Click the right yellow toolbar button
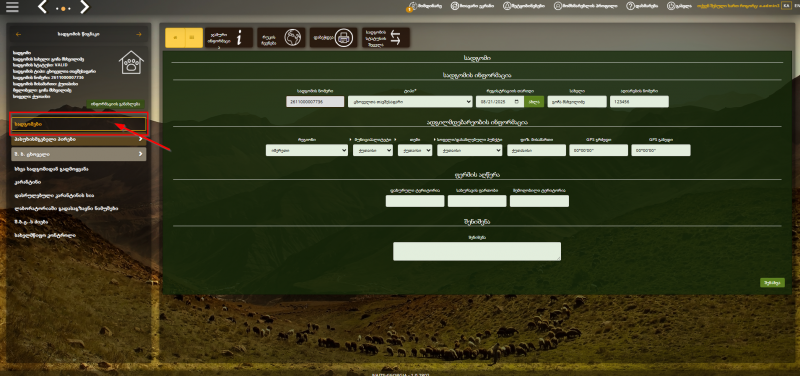 coord(193,38)
